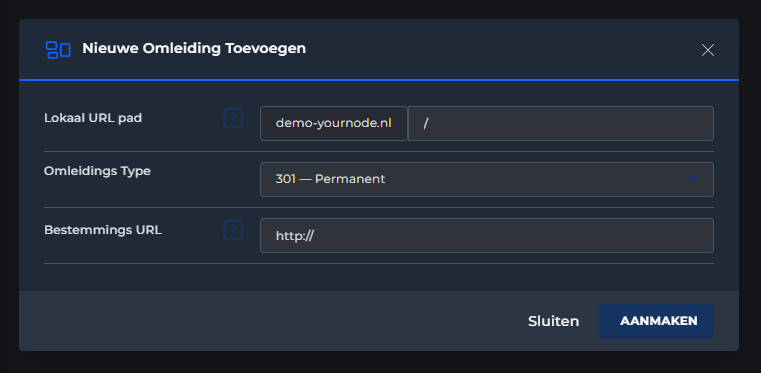The height and width of the screenshot is (373, 761).
Task: Click dark backdrop outside the dialog
Action: 380,363
